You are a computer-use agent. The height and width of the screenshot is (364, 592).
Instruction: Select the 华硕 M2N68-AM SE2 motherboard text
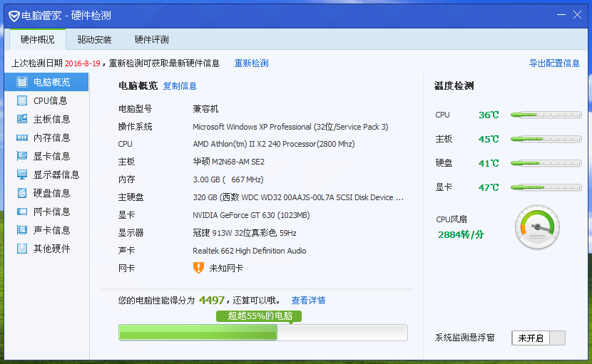click(x=228, y=162)
